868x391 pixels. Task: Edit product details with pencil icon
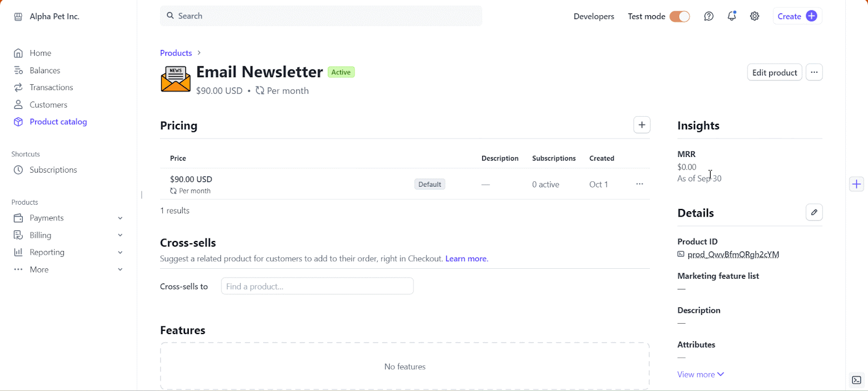[814, 212]
